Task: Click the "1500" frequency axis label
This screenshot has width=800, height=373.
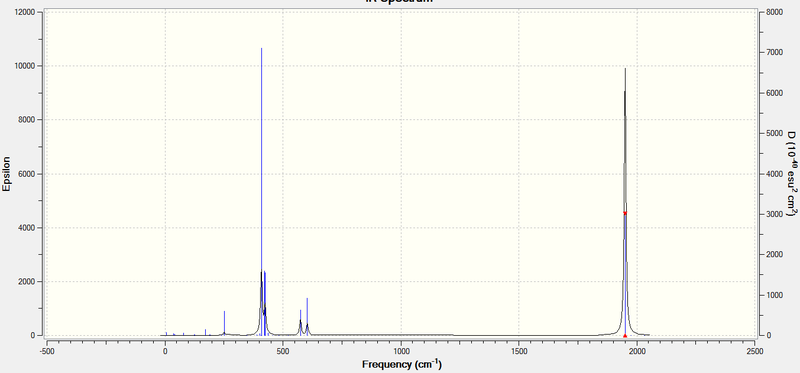Action: point(519,352)
